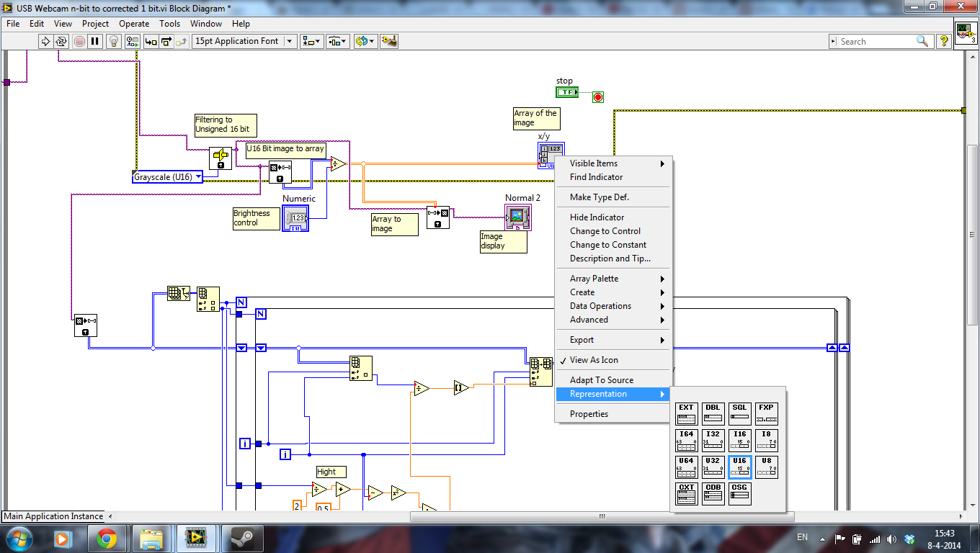Screen dimensions: 980x553
Task: Select I8 representation
Action: [x=766, y=441]
